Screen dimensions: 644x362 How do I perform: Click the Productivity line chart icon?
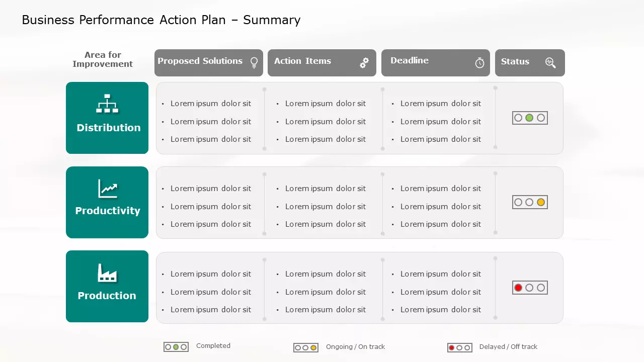coord(108,189)
